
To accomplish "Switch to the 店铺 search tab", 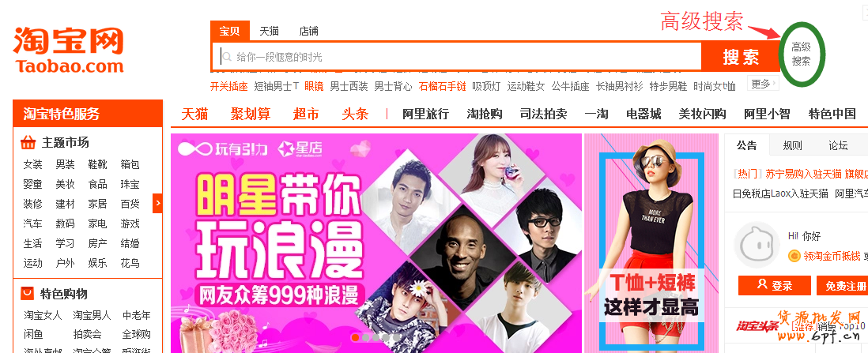I will coord(308,31).
